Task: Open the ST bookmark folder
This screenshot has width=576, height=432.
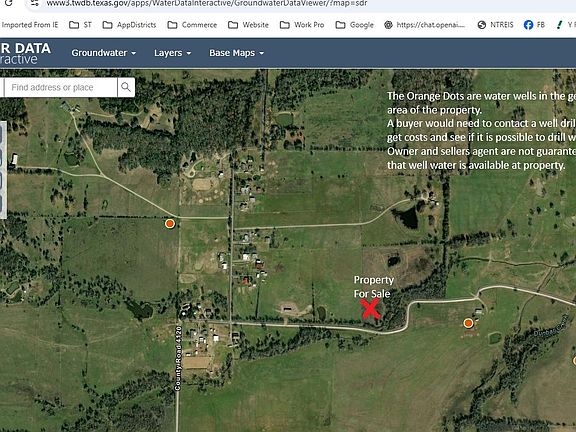Action: pyautogui.click(x=80, y=25)
